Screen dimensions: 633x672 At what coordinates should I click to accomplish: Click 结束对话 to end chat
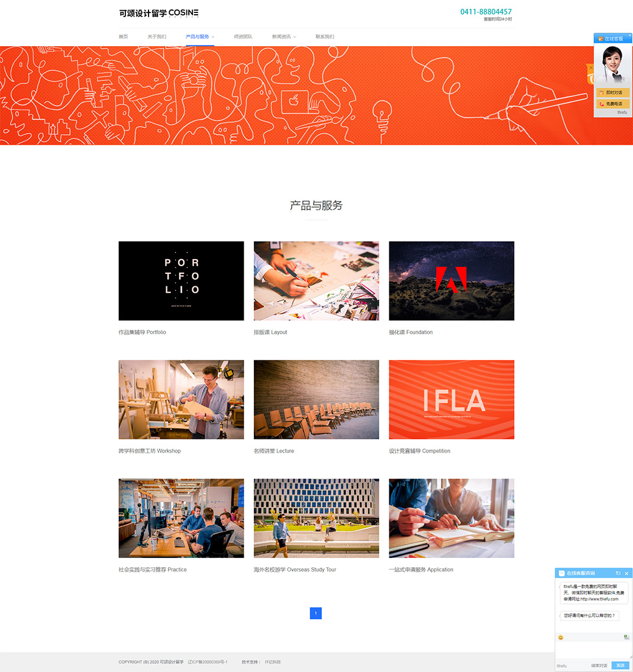[599, 665]
